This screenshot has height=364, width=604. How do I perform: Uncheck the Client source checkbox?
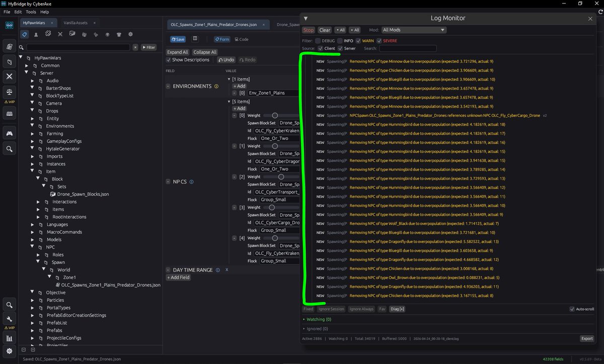(321, 48)
